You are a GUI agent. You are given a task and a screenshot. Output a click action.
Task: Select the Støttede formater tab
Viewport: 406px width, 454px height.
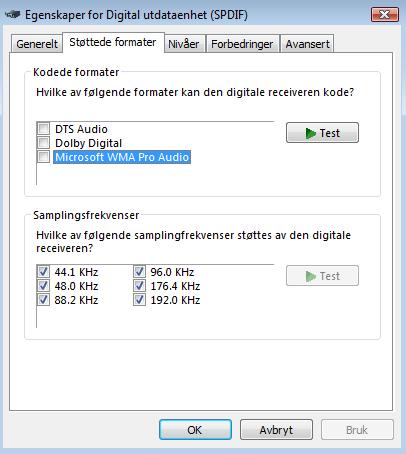[113, 42]
